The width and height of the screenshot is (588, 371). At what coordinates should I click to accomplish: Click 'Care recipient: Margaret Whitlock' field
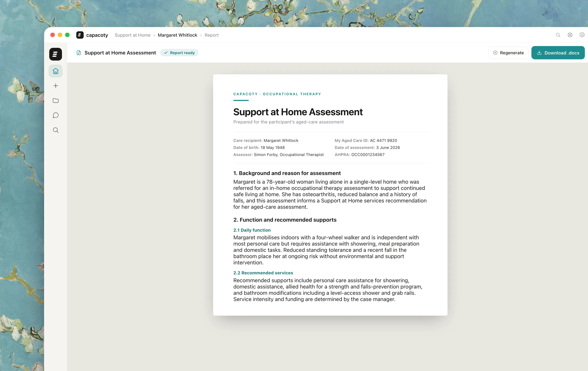[x=266, y=141]
